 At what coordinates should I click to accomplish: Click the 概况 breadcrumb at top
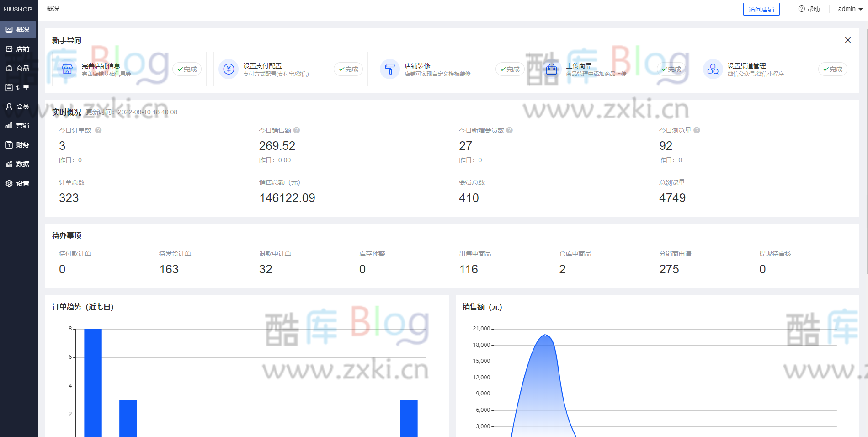53,8
